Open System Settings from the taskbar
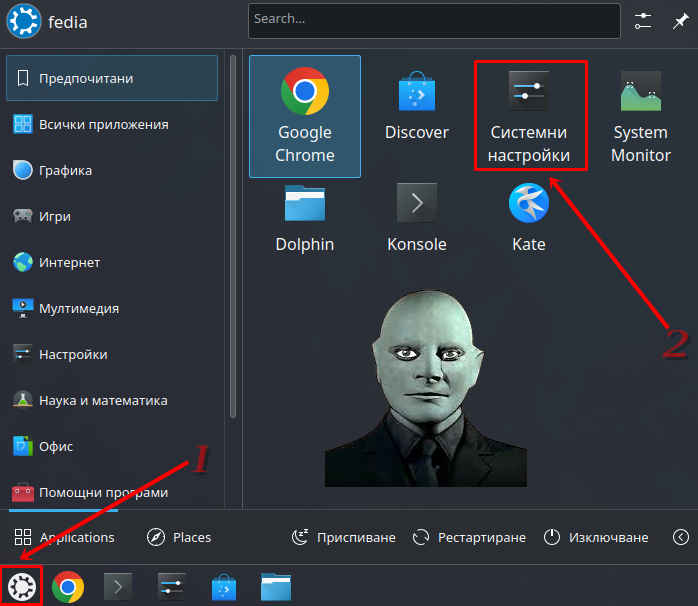This screenshot has width=698, height=606. pyautogui.click(x=171, y=587)
